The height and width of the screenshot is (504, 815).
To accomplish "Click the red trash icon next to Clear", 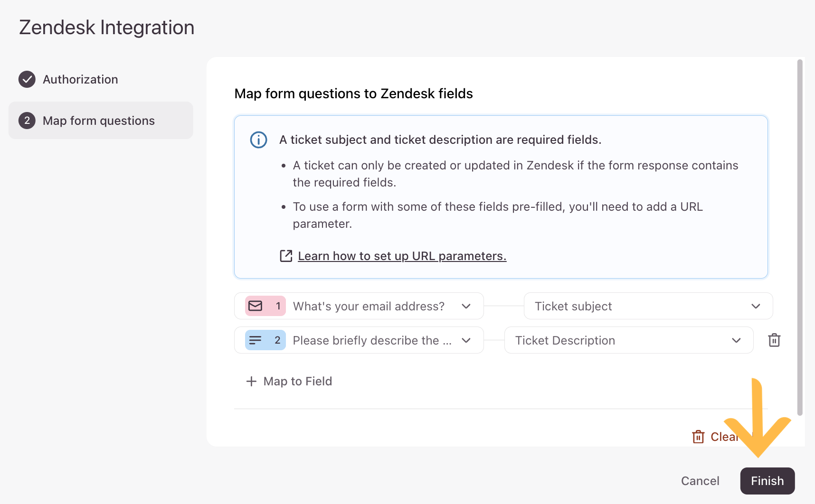I will coord(698,437).
